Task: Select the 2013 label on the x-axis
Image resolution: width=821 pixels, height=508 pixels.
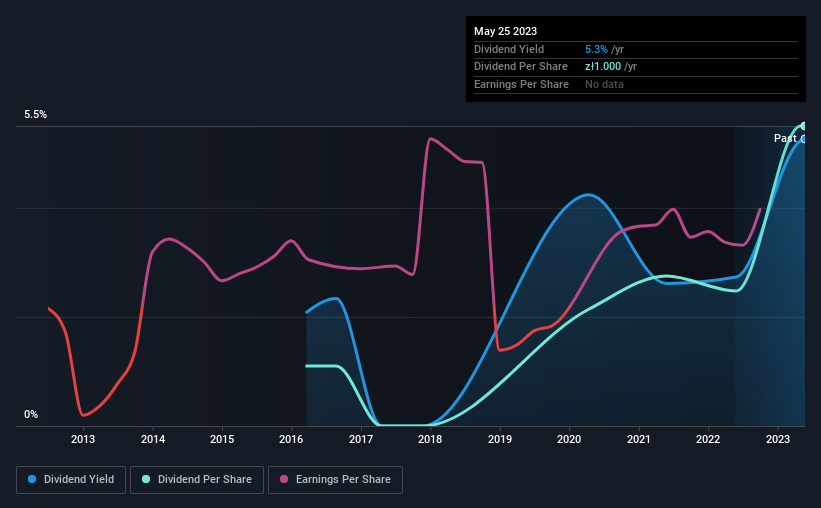Action: coord(83,439)
